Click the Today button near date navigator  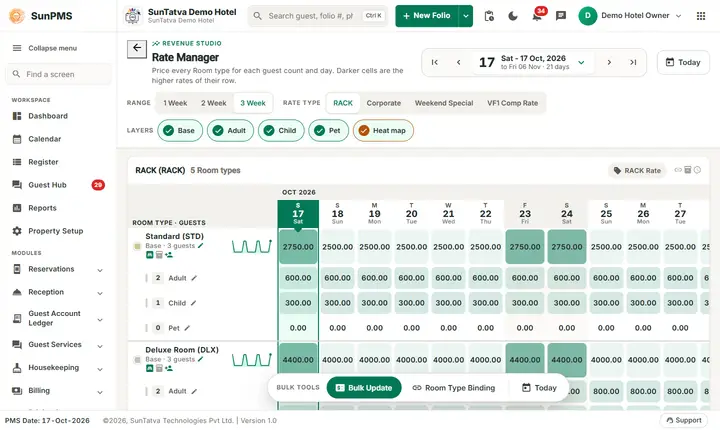(x=683, y=62)
